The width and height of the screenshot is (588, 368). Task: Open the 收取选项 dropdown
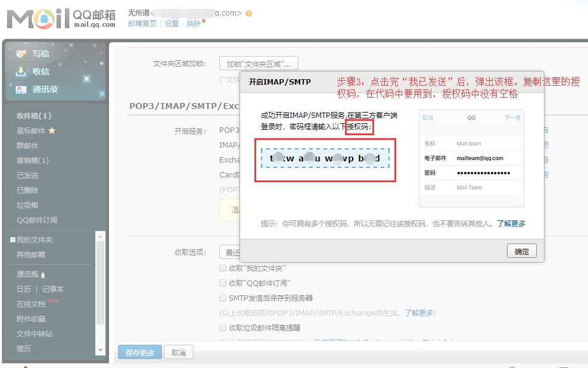(229, 252)
